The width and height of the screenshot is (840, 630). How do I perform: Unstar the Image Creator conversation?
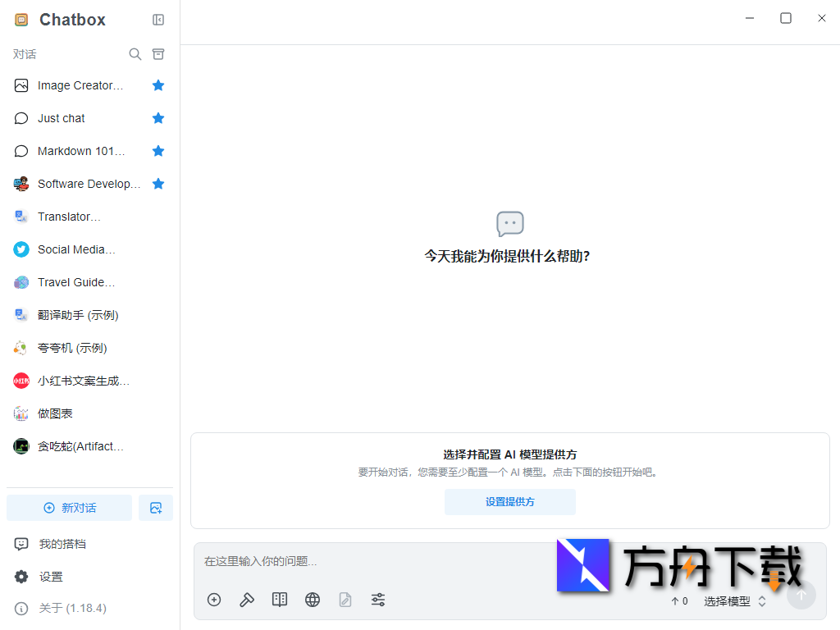[x=158, y=85]
